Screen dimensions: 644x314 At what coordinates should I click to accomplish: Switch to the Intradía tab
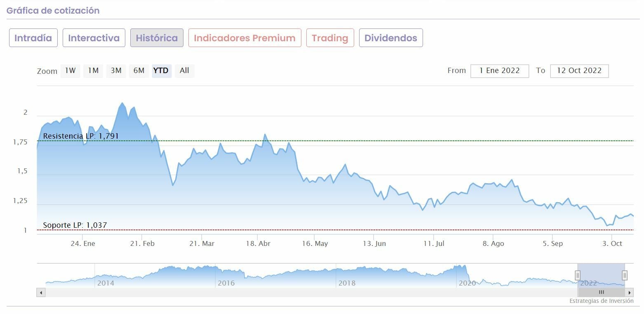pyautogui.click(x=33, y=38)
